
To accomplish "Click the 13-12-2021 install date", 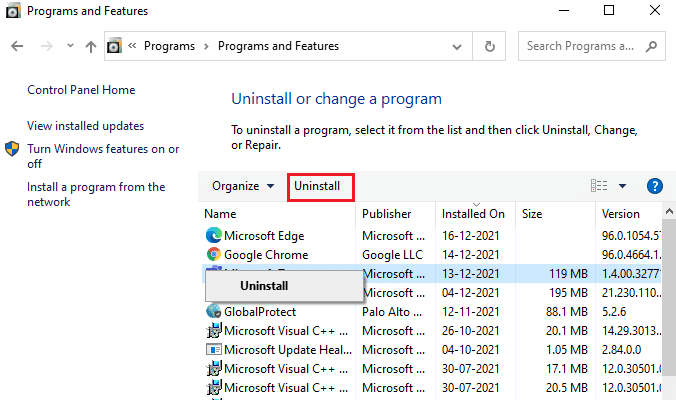I will click(470, 274).
